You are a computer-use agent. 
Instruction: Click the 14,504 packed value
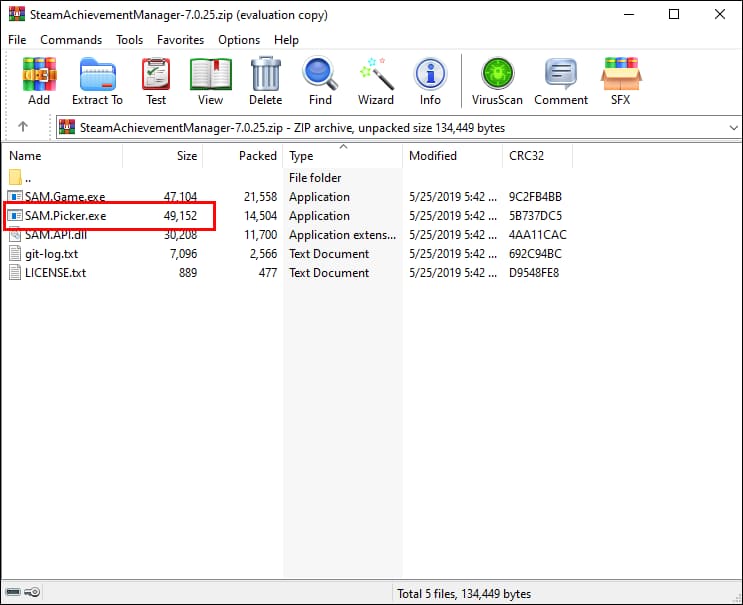260,216
